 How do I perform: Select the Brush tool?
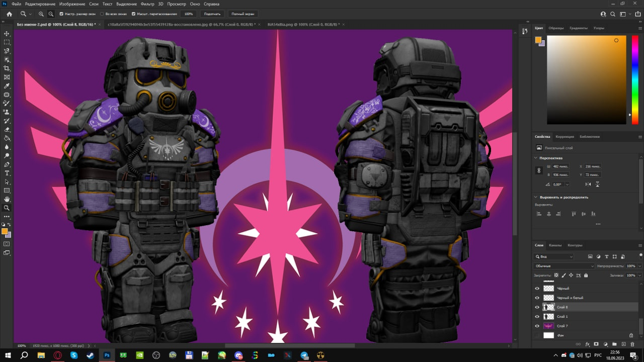pyautogui.click(x=7, y=103)
